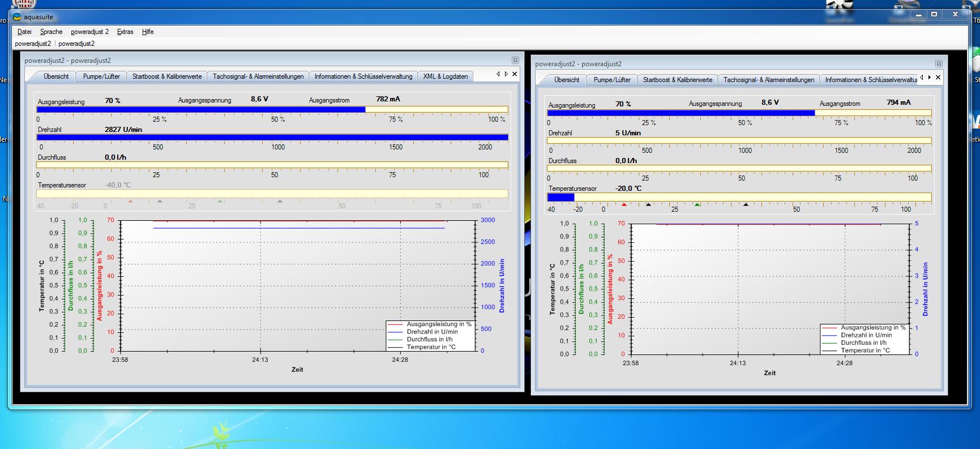Screen dimensions: 980x449
Task: Close the left poweradjust2 sub-window
Action: (515, 60)
